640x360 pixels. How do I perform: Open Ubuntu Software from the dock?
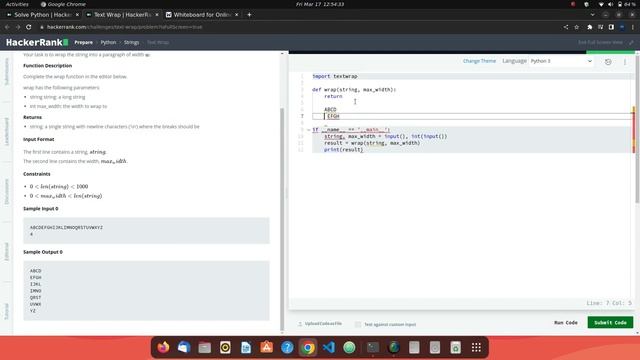[267, 347]
